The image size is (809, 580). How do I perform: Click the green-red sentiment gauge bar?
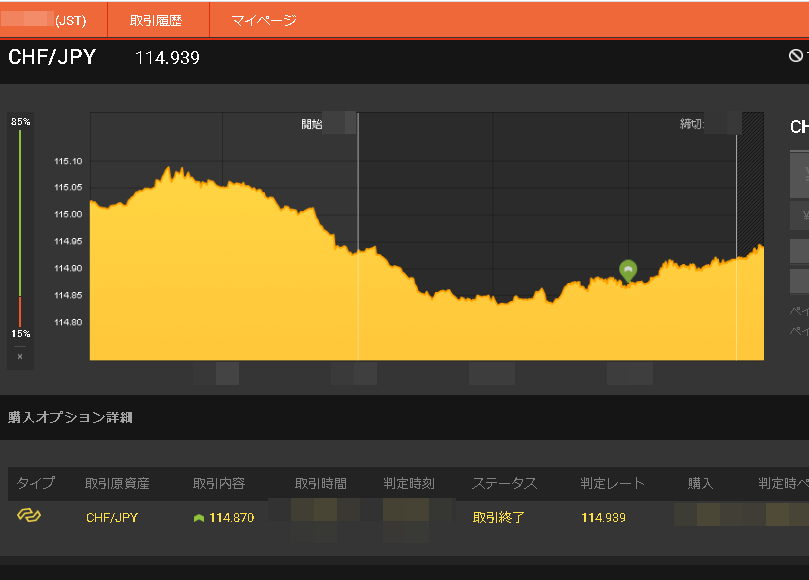click(20, 229)
